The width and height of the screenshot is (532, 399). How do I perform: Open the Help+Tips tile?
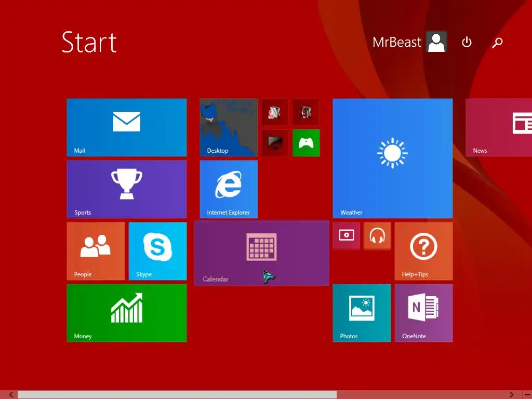424,251
